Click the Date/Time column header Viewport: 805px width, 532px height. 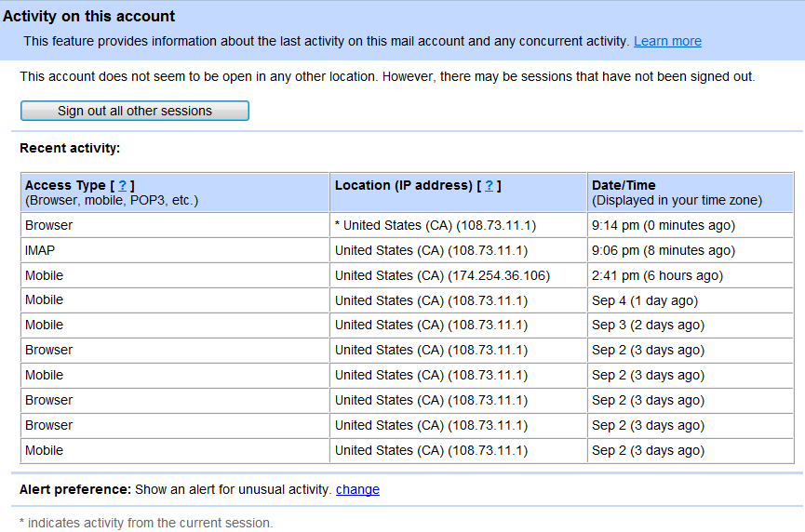point(690,193)
